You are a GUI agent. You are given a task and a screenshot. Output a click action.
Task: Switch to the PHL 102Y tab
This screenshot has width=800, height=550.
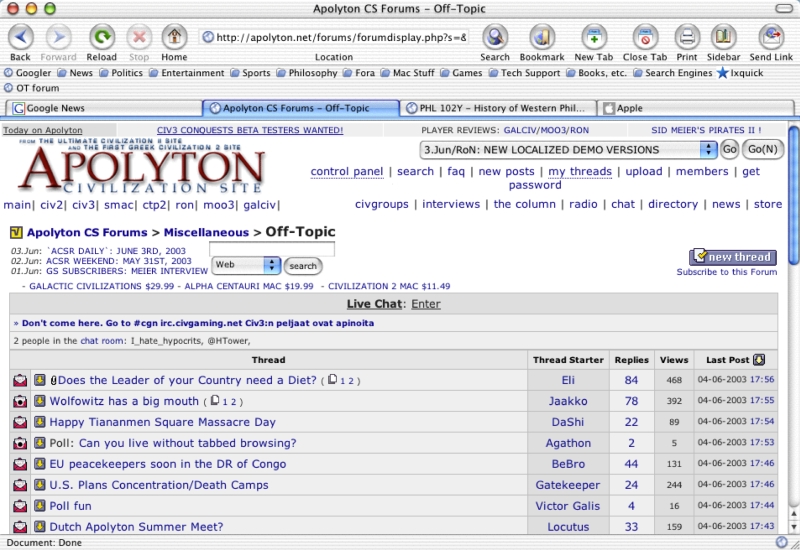[x=500, y=108]
